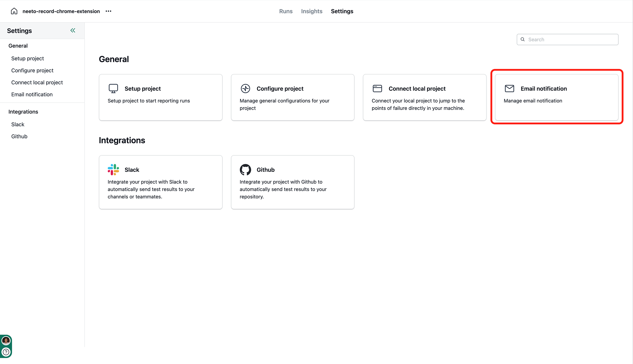
Task: Click the user profile avatar
Action: [6, 340]
